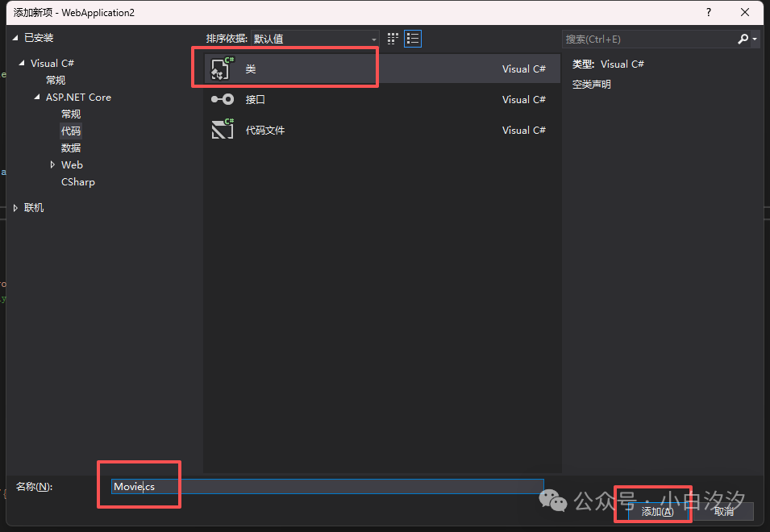Image resolution: width=770 pixels, height=532 pixels.
Task: Select the 代码文件 code file icon
Action: click(223, 130)
